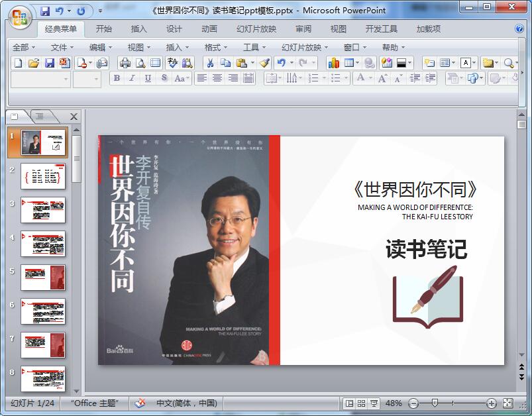Increase list indent level icon
The image size is (532, 416).
430,78
